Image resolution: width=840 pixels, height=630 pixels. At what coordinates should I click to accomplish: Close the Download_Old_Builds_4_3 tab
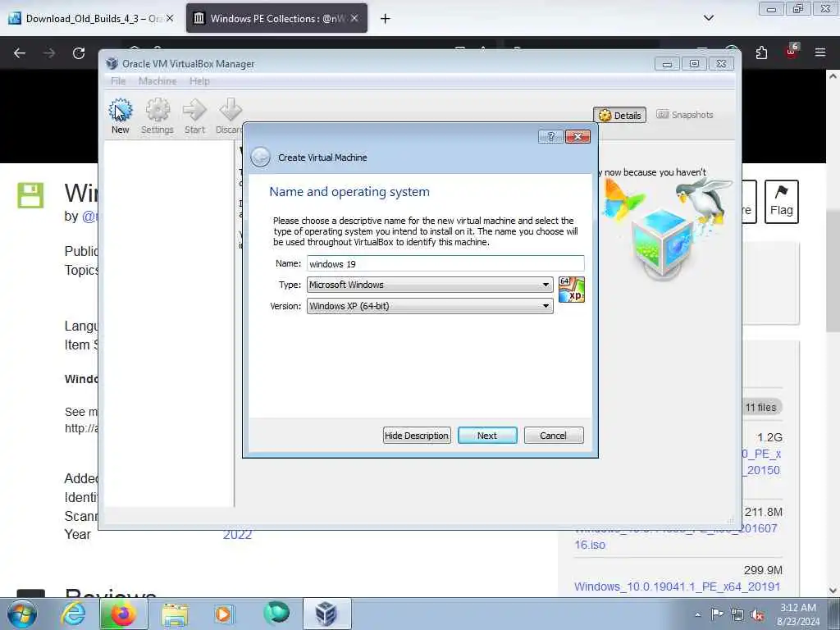[170, 18]
